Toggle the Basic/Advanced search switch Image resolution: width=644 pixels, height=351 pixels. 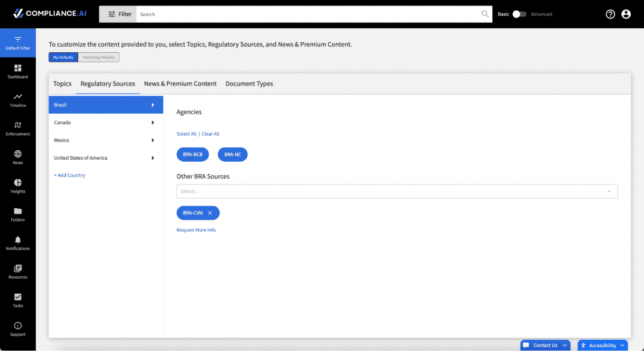click(519, 14)
